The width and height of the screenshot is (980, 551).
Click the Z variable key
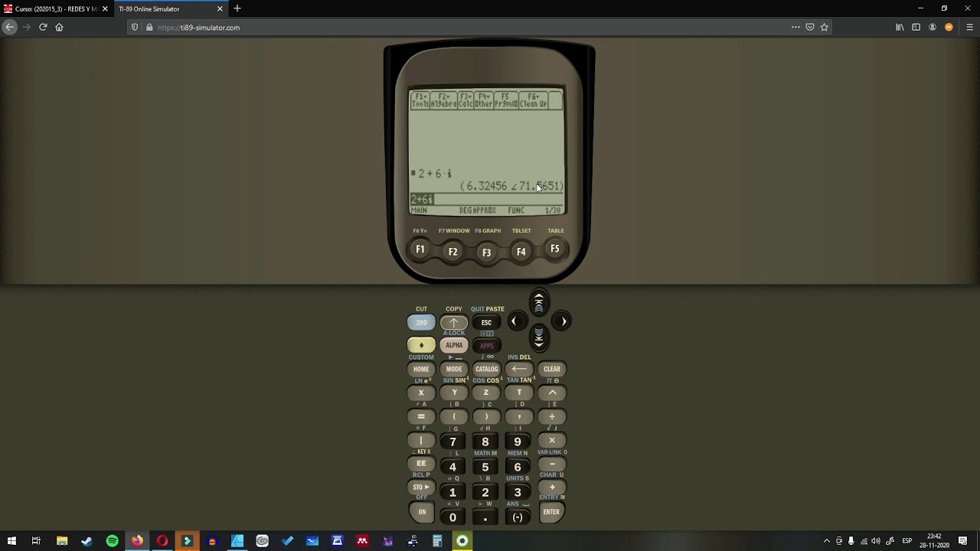486,393
